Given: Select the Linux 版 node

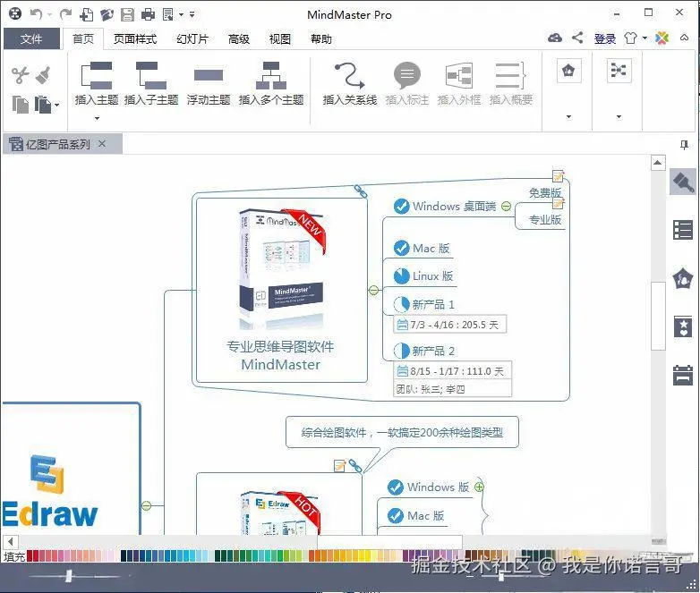Looking at the screenshot, I should click(x=423, y=276).
